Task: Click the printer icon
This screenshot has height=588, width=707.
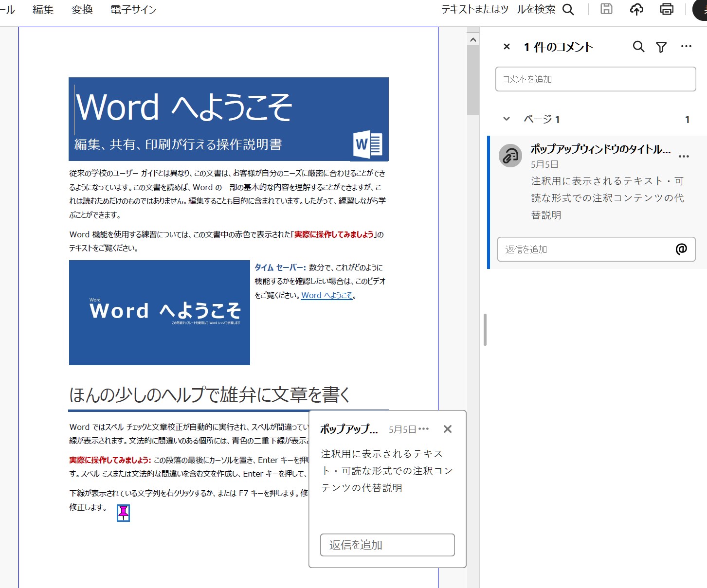Action: tap(667, 9)
